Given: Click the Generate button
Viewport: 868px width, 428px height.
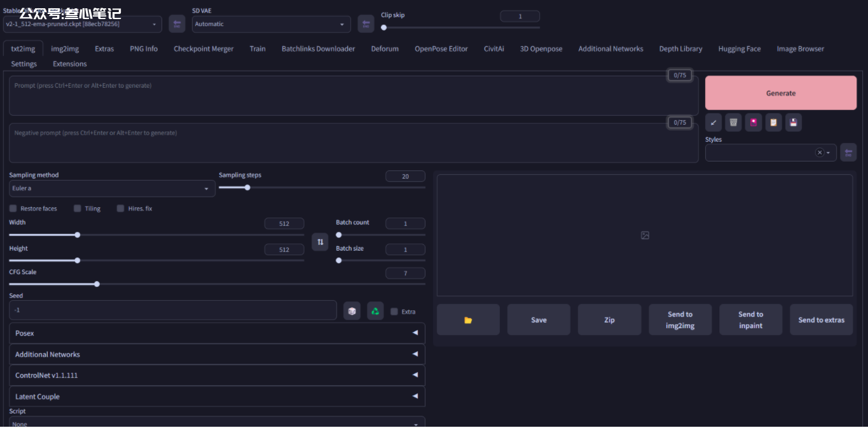Looking at the screenshot, I should point(781,93).
